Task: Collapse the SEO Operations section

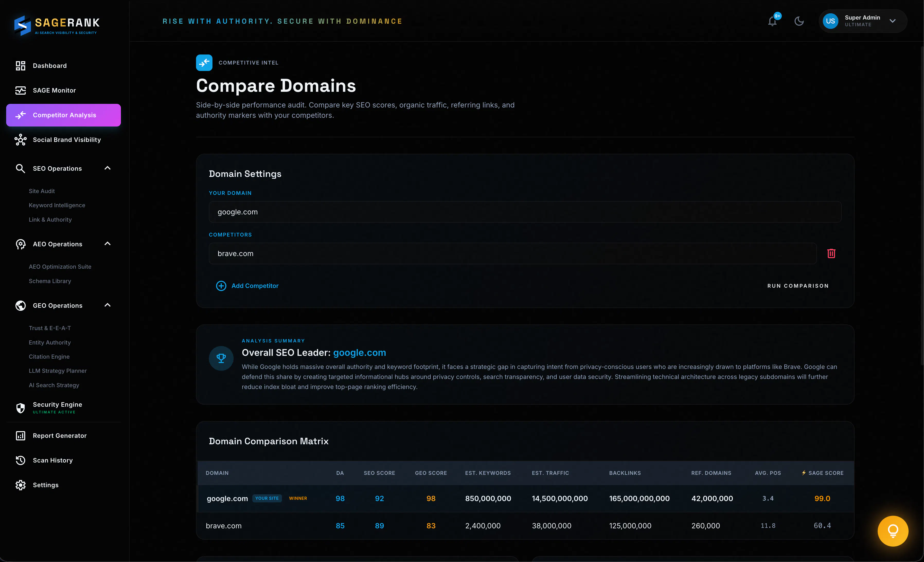Action: click(108, 168)
